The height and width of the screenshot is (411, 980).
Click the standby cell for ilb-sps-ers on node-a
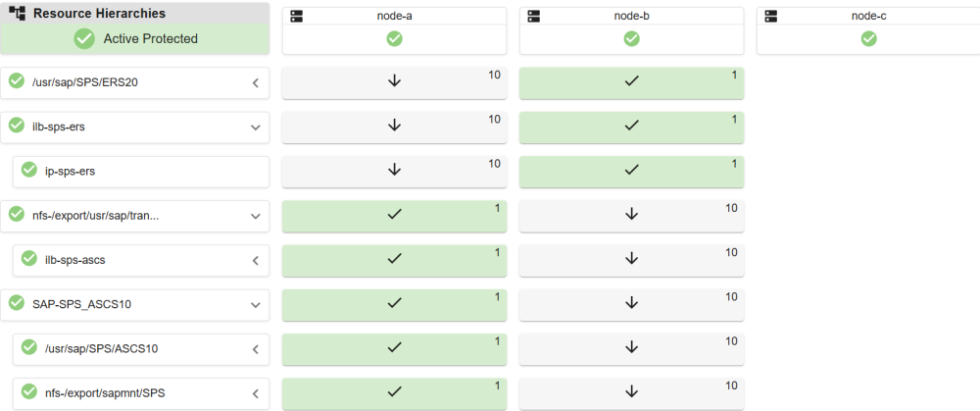[394, 127]
